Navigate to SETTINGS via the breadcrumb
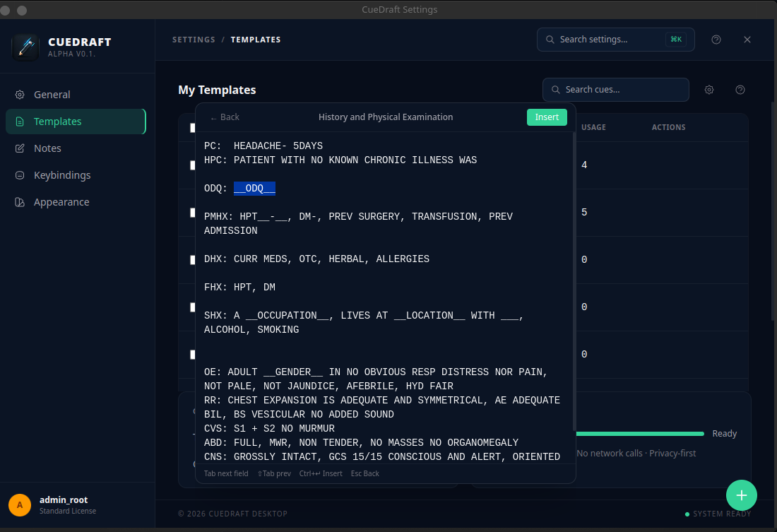Screen dimensions: 777x532 (194, 40)
